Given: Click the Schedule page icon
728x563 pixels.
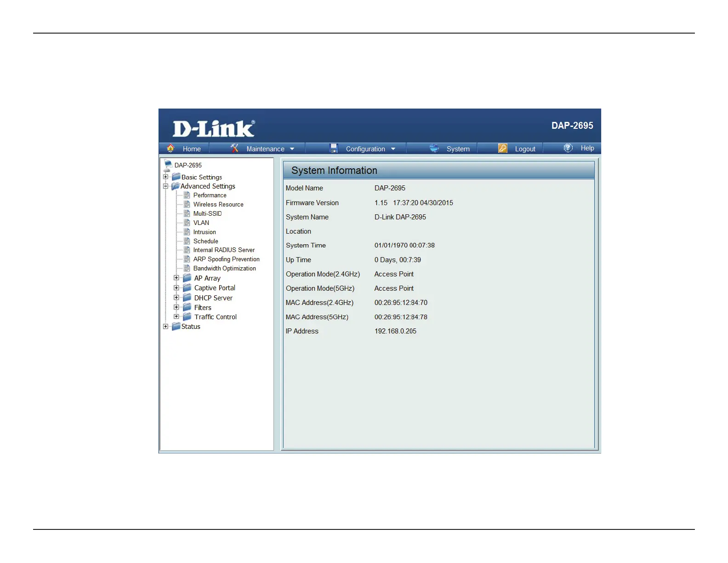Looking at the screenshot, I should click(187, 241).
